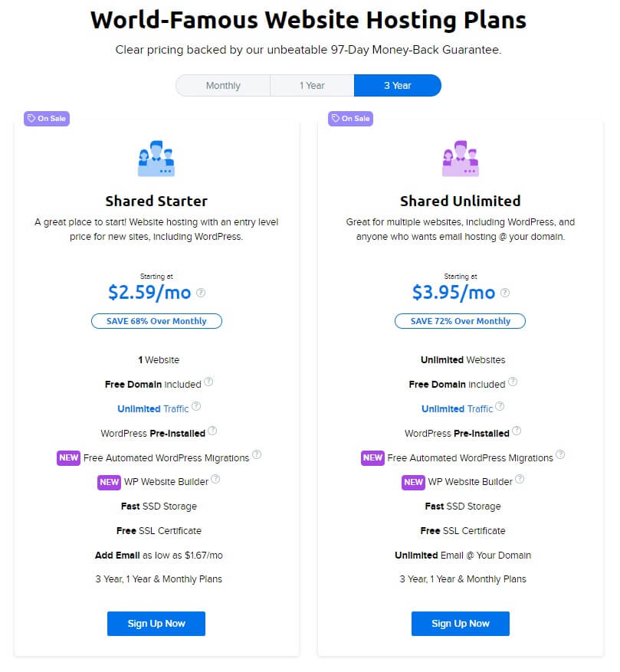Screen dimensions: 620x672
Task: Click Sign Up Now for Shared Unlimited
Action: point(460,624)
